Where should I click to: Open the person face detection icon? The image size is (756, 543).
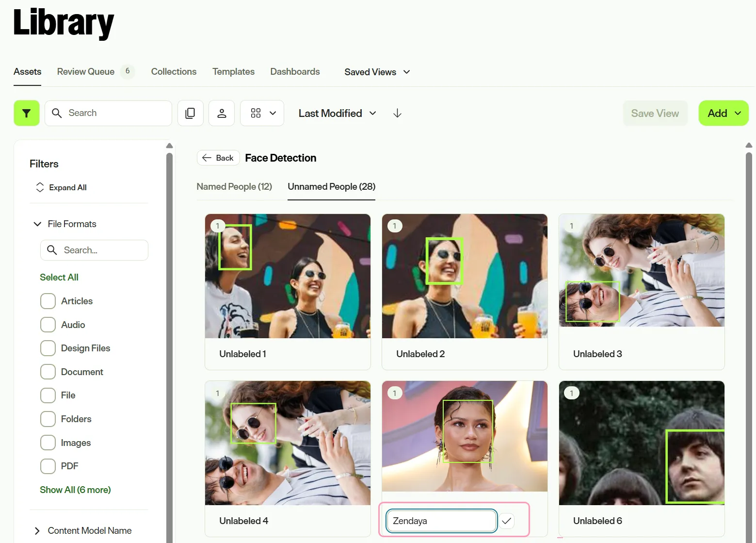click(x=222, y=113)
